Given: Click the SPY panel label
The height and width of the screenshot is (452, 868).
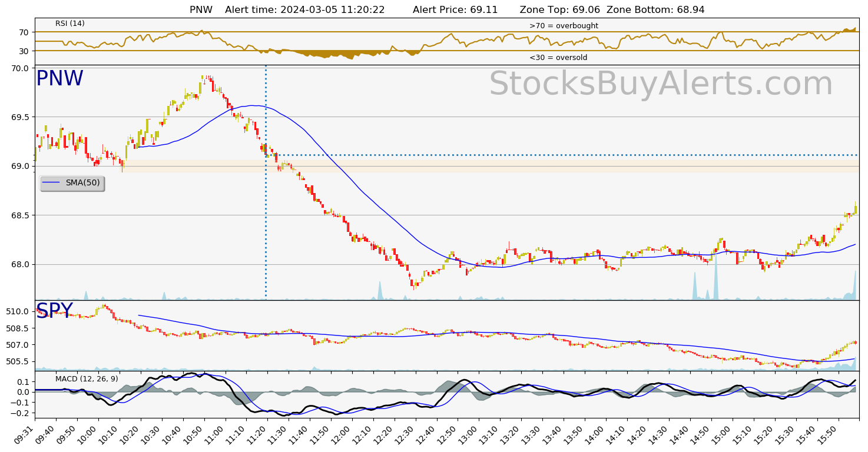Looking at the screenshot, I should coord(54,311).
